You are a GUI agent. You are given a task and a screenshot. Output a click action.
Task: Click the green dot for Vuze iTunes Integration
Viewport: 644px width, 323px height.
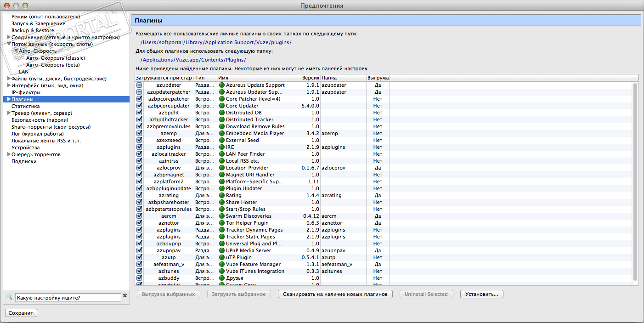[x=221, y=271]
